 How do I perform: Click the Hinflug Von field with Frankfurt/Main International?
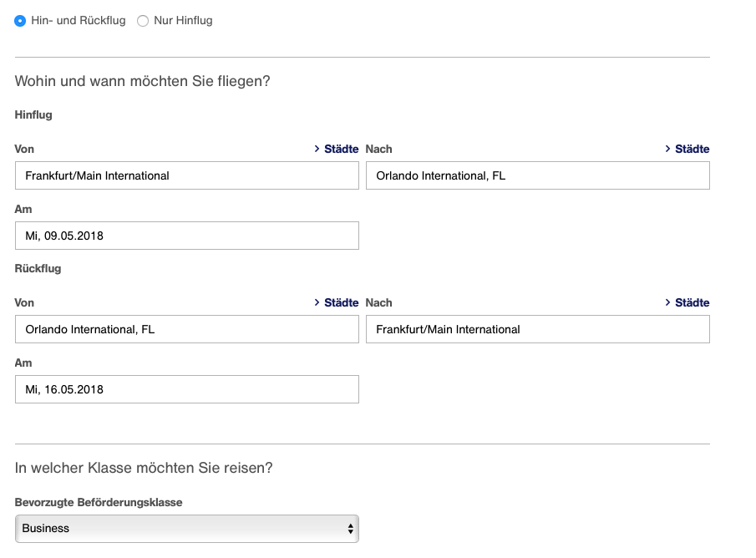[x=187, y=175]
